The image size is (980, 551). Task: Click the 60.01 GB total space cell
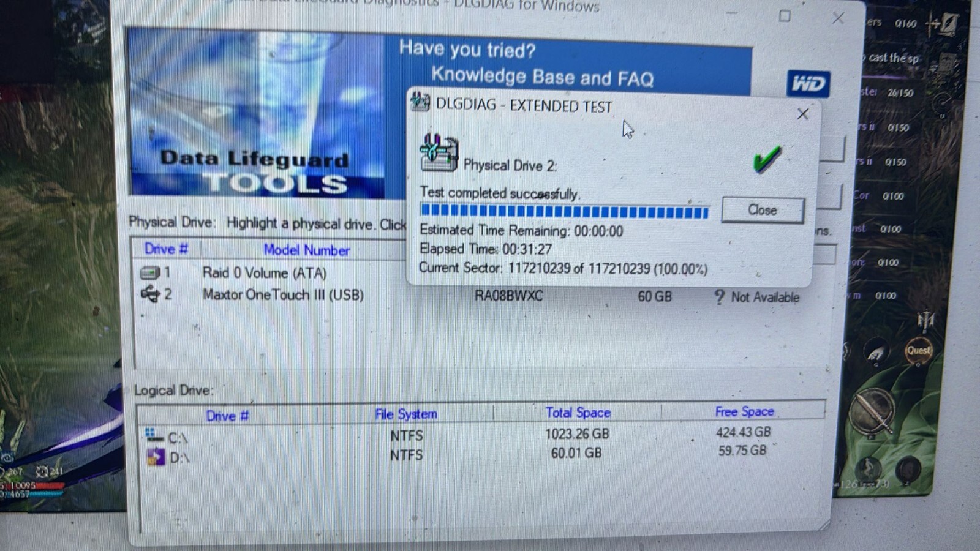[x=576, y=453]
